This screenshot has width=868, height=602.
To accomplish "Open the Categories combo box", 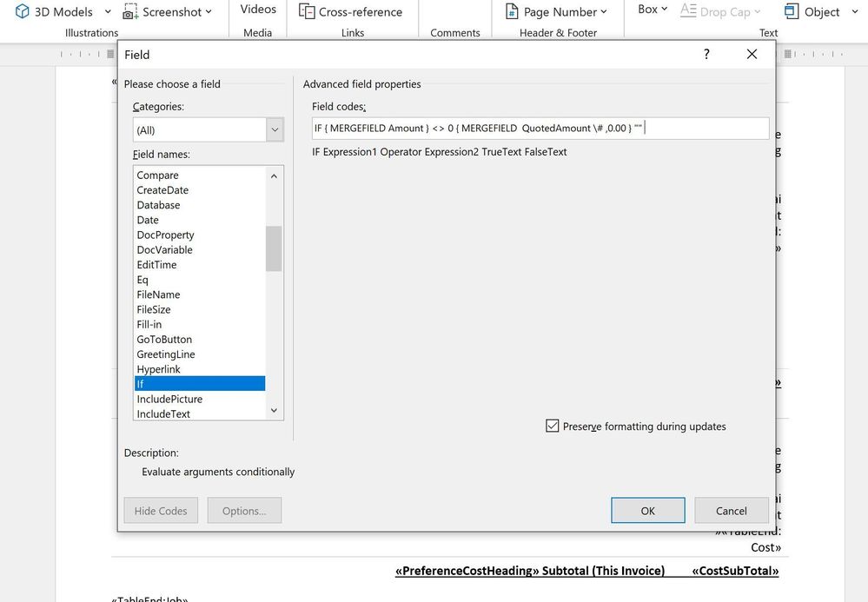I will coord(209,130).
